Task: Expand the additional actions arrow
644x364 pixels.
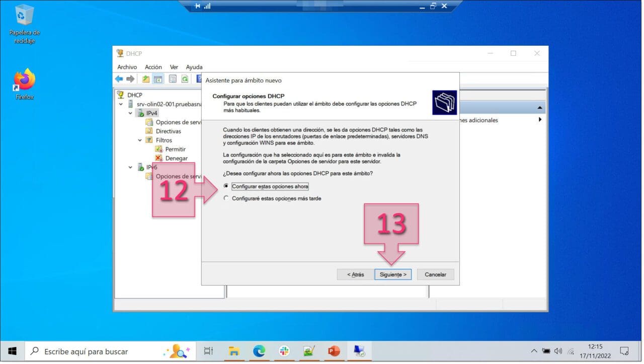Action: point(540,120)
